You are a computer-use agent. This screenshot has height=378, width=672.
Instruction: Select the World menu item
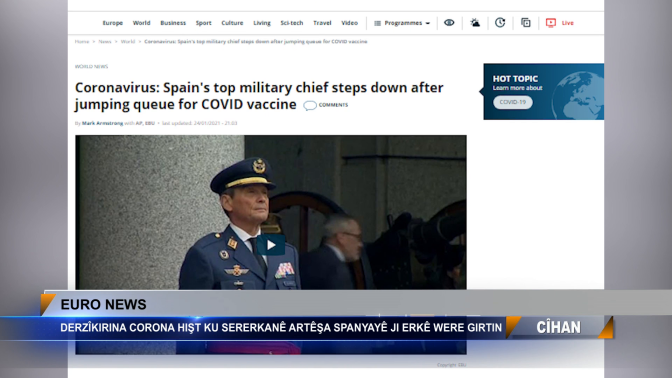click(141, 23)
